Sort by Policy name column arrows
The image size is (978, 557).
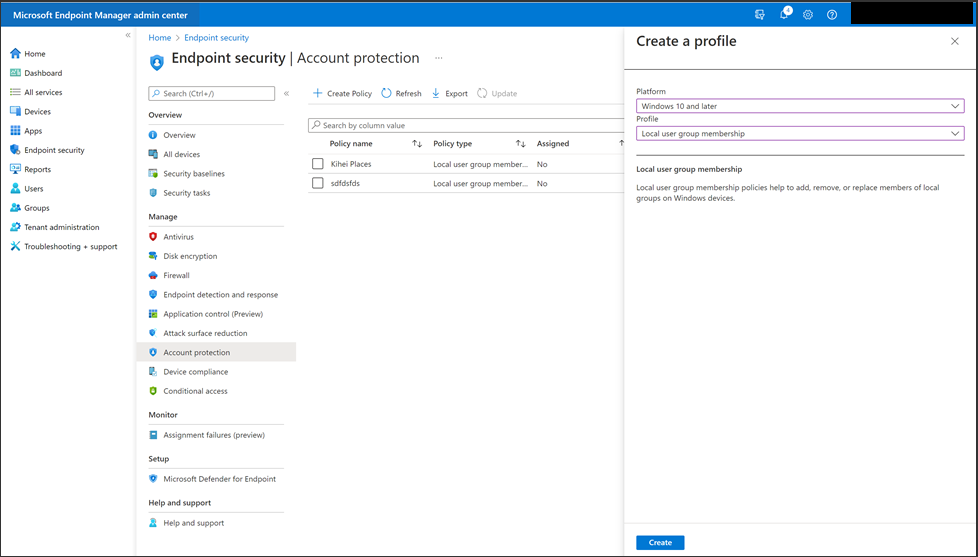[x=417, y=144]
